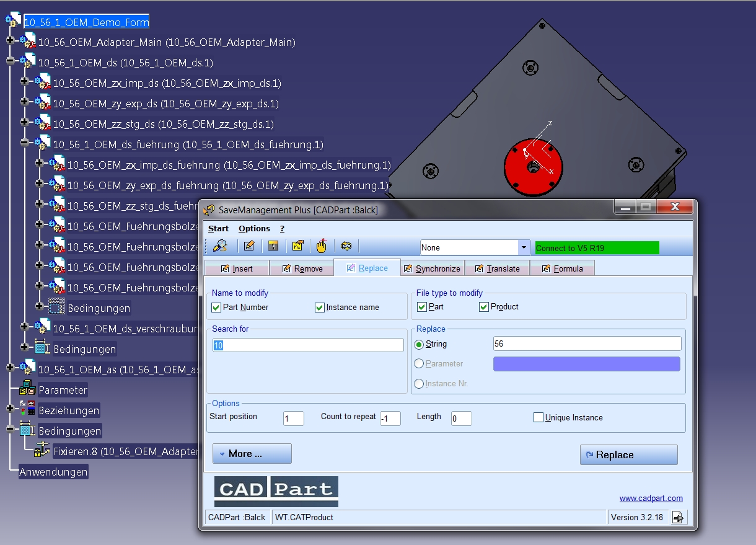The image size is (756, 545).
Task: Collapse the 10_56_1_OEM_ds tree node
Action: 10,61
